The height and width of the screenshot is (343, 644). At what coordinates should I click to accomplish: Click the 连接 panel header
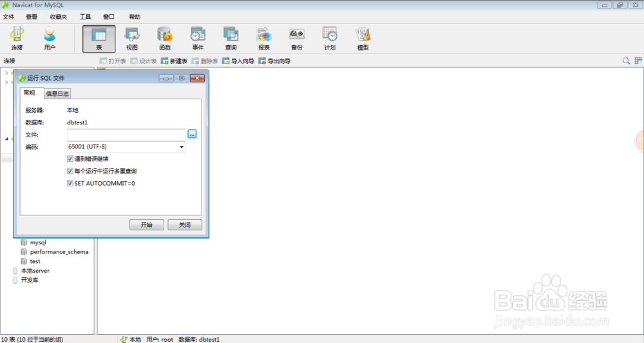(x=10, y=61)
